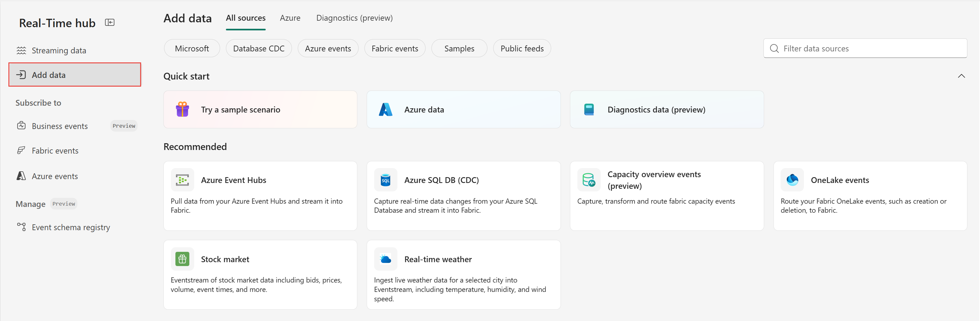Click the Azure SQL DB icon
The width and height of the screenshot is (980, 321).
385,180
